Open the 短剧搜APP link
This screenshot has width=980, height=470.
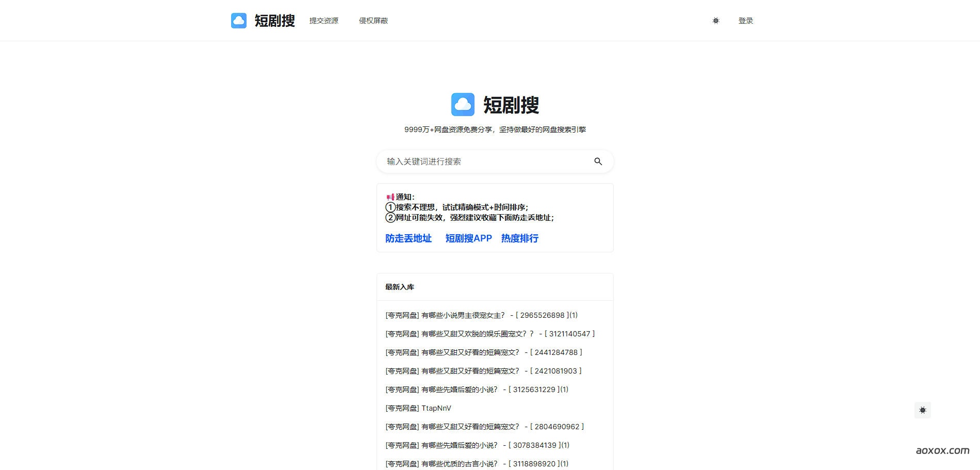[468, 238]
